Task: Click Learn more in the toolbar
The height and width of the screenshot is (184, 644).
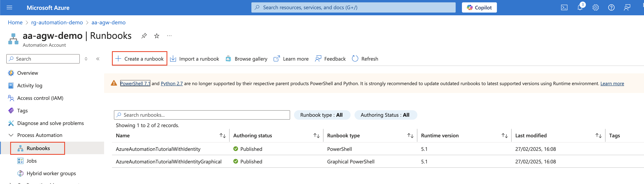Action: coord(291,59)
